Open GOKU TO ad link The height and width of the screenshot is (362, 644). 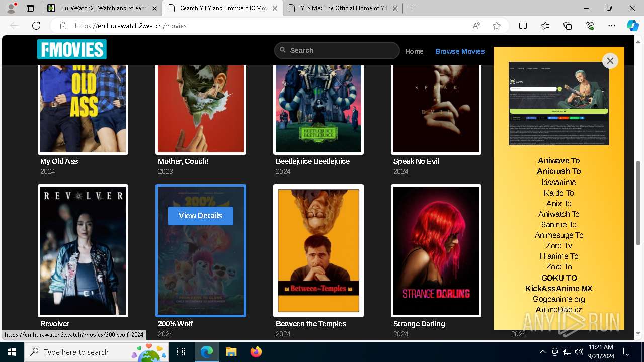pyautogui.click(x=559, y=278)
